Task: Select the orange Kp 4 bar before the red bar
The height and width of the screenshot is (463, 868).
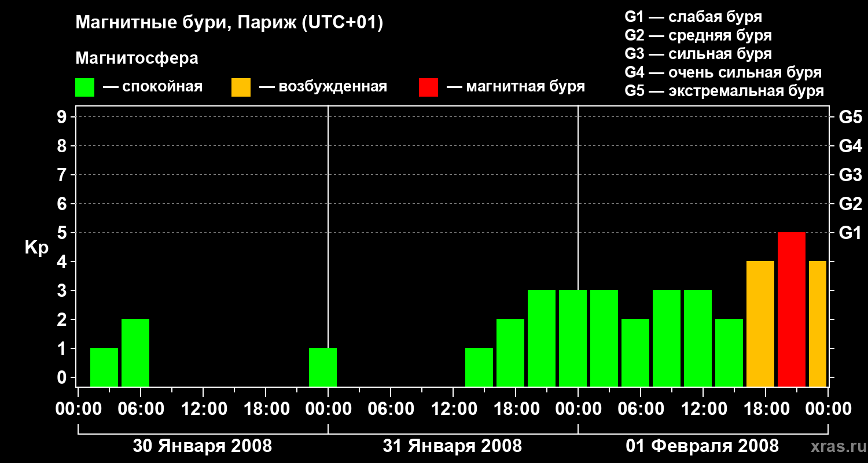Action: pos(760,324)
